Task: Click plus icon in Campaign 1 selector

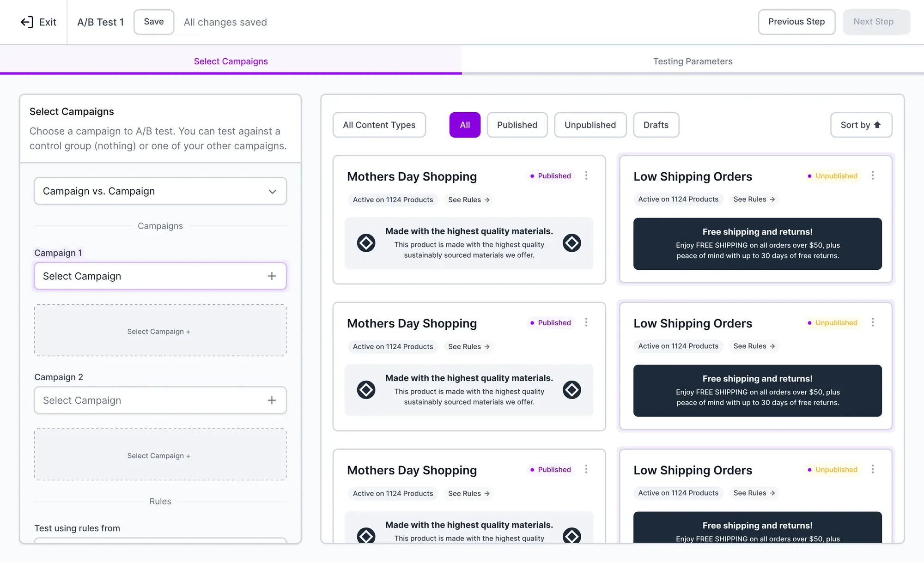Action: pyautogui.click(x=272, y=276)
